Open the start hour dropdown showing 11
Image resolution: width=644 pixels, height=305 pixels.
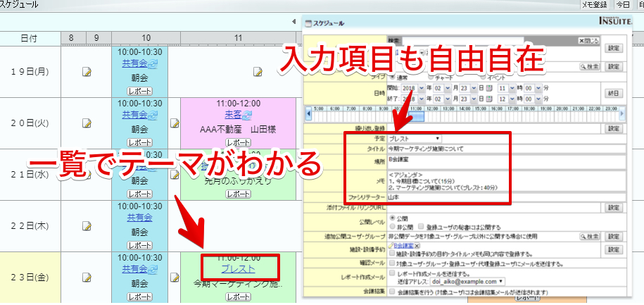(507, 88)
